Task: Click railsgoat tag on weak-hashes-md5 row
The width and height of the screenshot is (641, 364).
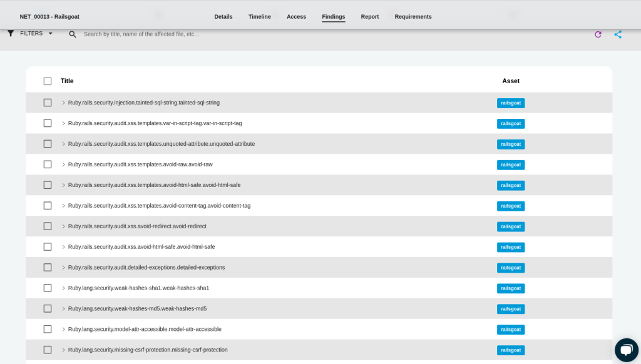Action: click(x=511, y=309)
